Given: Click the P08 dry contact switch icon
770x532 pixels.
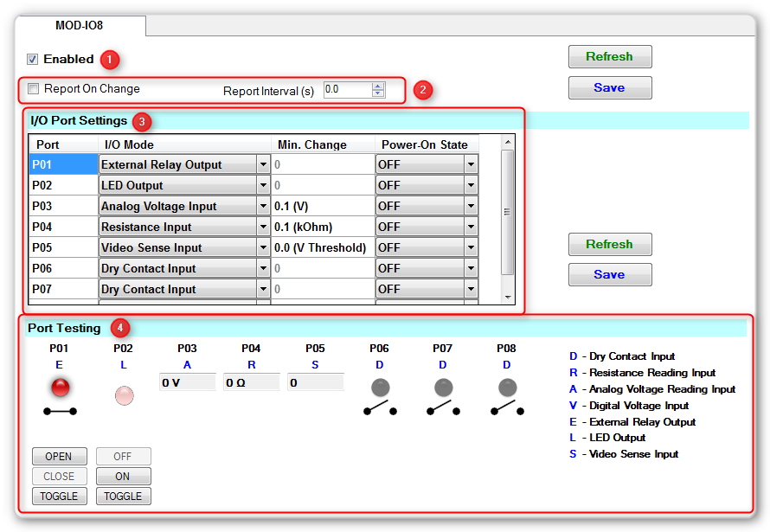Looking at the screenshot, I should [x=506, y=408].
